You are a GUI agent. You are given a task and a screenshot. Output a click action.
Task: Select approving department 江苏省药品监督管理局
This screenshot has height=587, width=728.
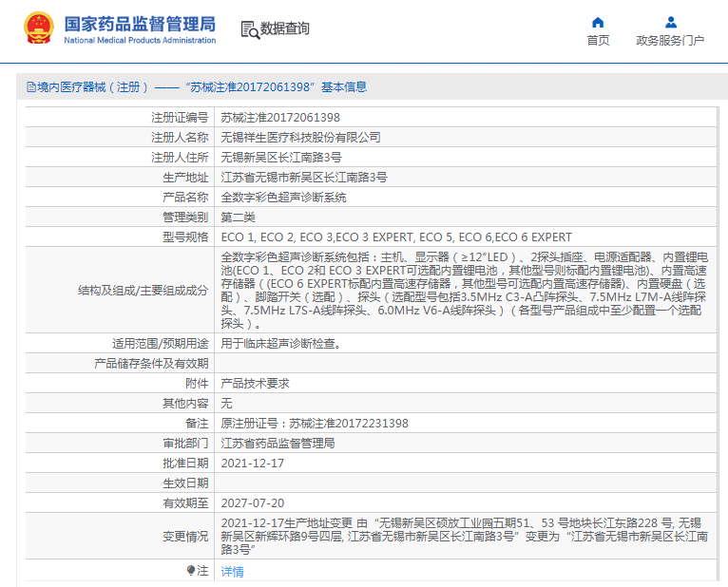point(278,444)
